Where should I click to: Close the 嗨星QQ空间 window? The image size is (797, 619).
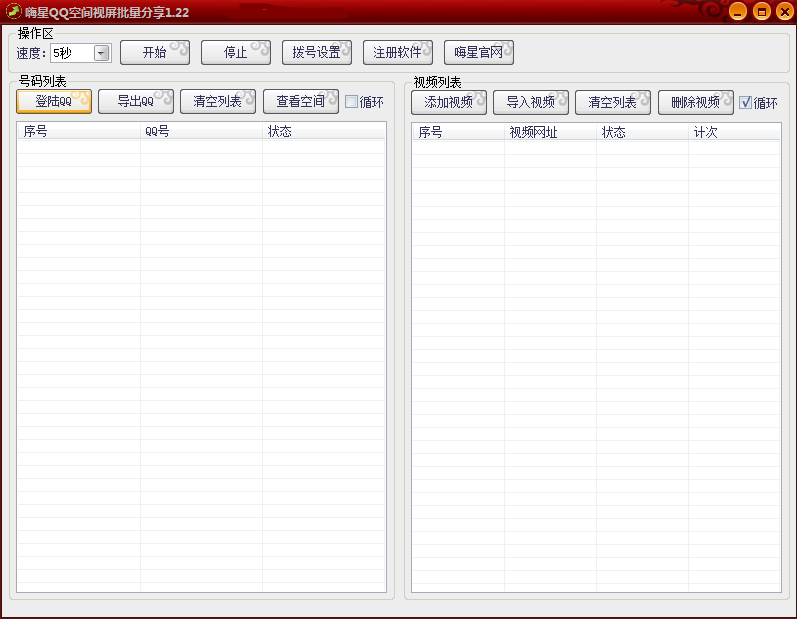tap(785, 11)
